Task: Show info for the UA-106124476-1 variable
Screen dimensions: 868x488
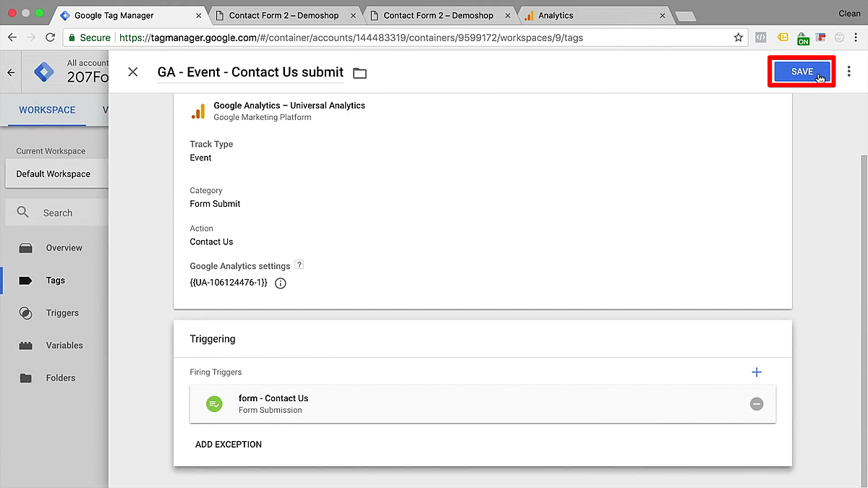Action: click(281, 283)
